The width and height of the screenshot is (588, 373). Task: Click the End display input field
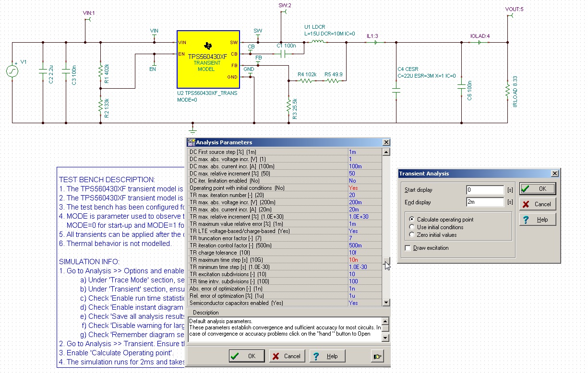click(485, 202)
